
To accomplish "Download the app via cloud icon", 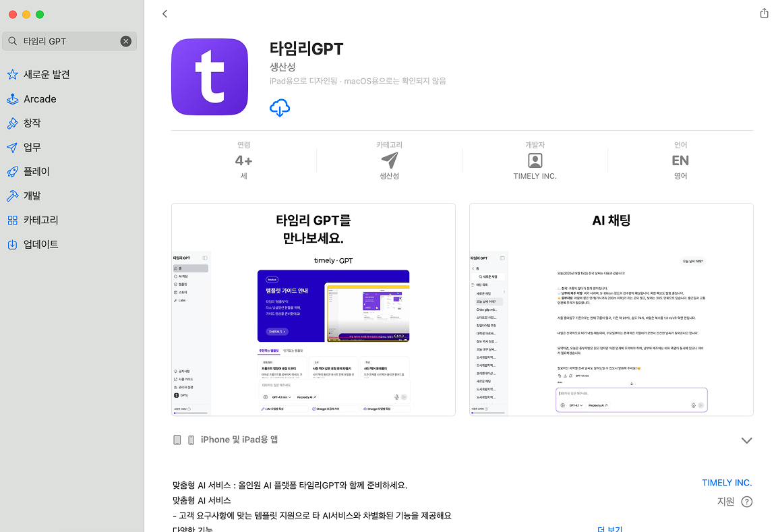I will point(280,108).
